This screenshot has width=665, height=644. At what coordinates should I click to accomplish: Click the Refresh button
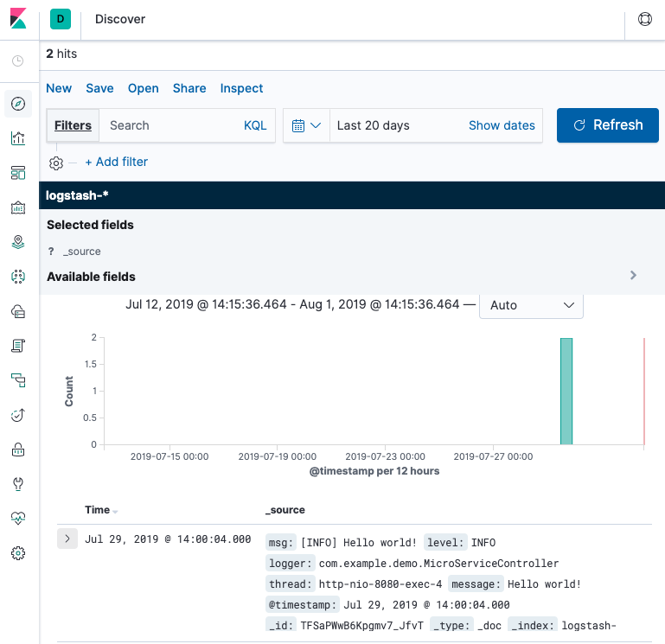click(607, 125)
